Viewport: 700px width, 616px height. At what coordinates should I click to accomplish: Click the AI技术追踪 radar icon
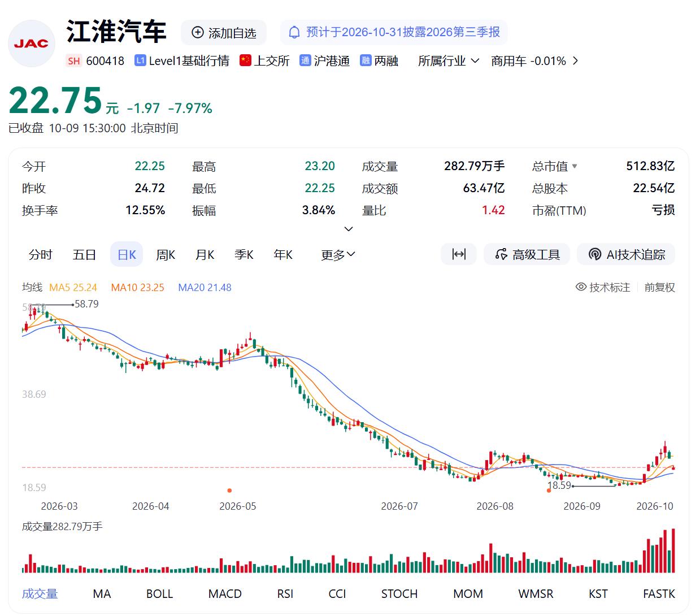tap(594, 255)
